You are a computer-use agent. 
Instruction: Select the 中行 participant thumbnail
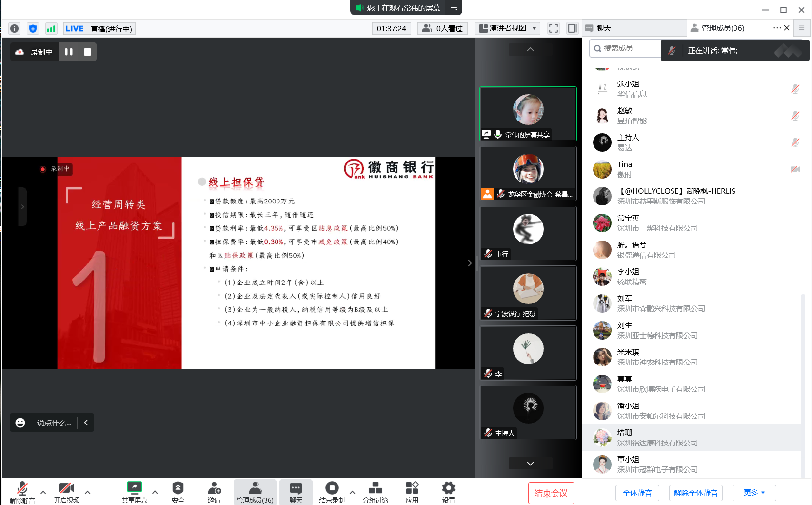coord(528,233)
